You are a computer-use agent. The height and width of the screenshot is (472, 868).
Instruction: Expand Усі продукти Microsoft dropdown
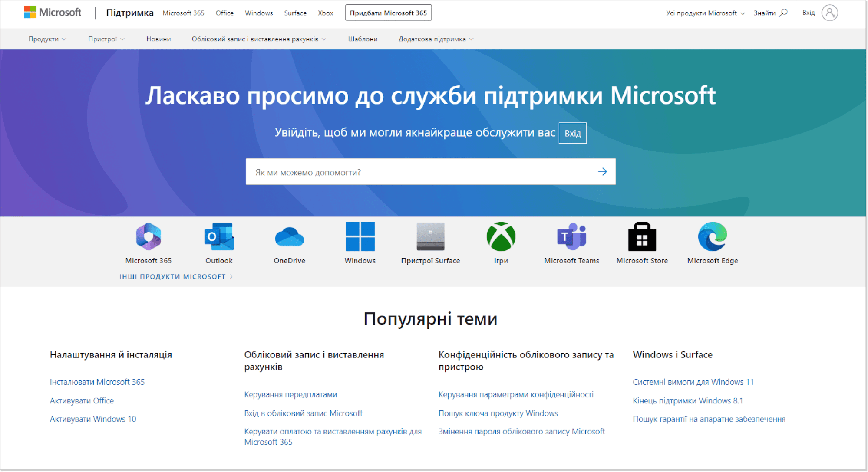[705, 13]
